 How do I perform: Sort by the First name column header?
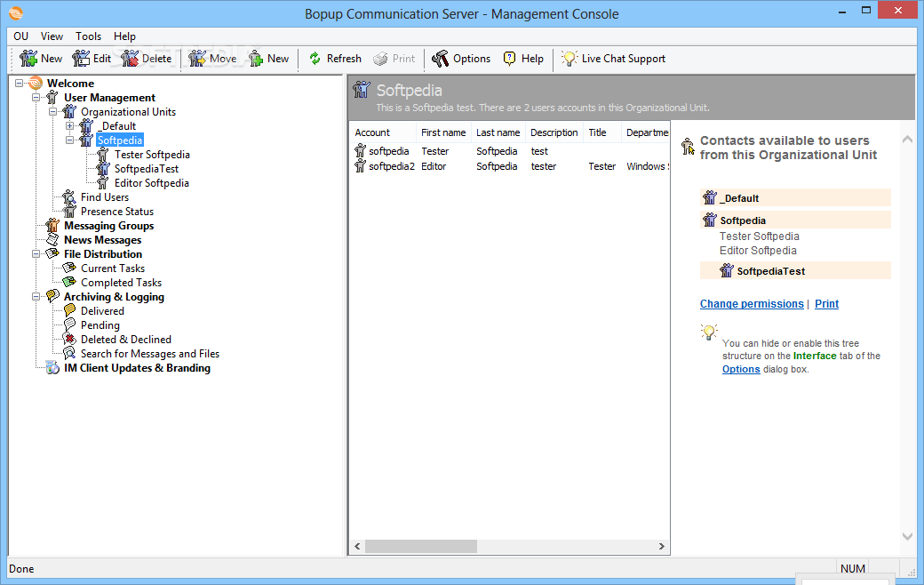pos(443,132)
